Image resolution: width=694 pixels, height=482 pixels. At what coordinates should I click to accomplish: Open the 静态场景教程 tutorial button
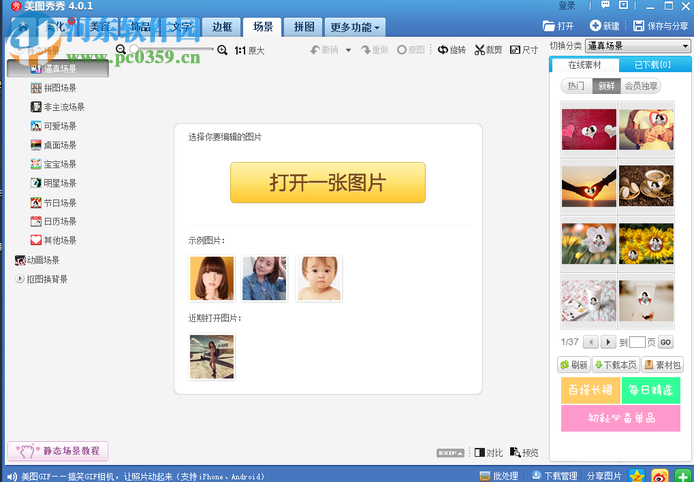(x=58, y=451)
